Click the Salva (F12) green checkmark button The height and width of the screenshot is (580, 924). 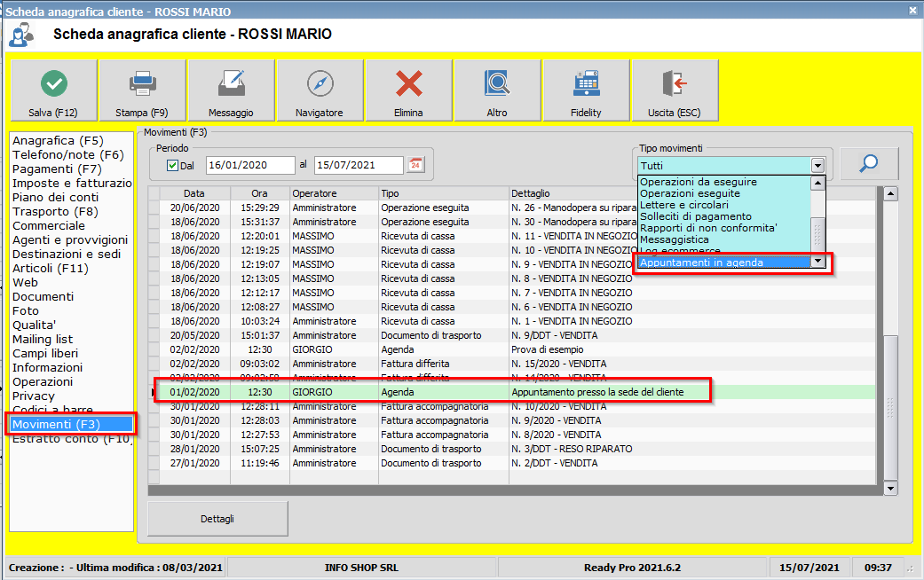click(x=53, y=90)
